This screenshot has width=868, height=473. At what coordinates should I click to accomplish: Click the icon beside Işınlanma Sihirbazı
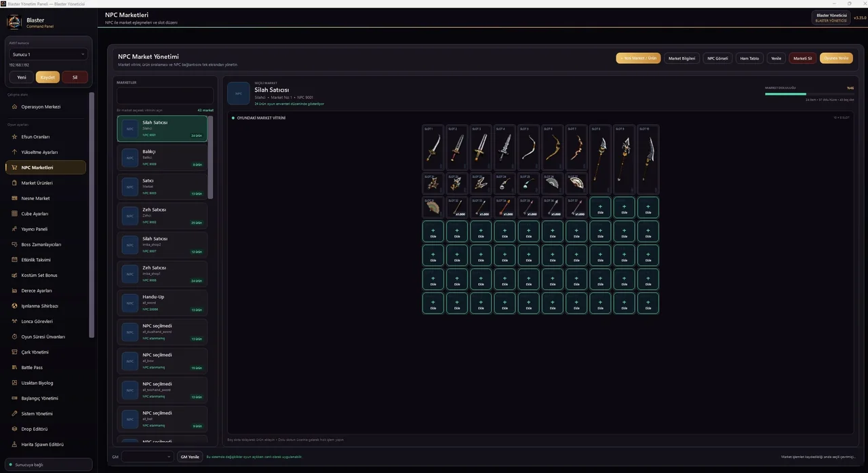(x=14, y=306)
